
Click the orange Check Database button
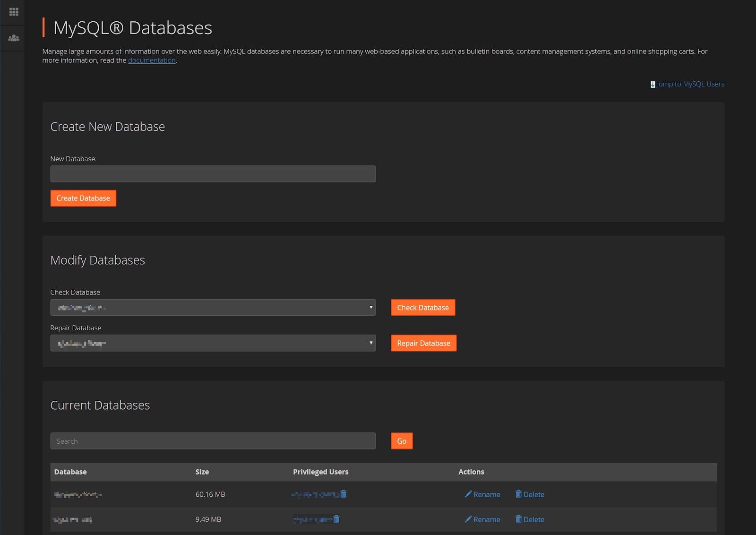click(x=423, y=308)
